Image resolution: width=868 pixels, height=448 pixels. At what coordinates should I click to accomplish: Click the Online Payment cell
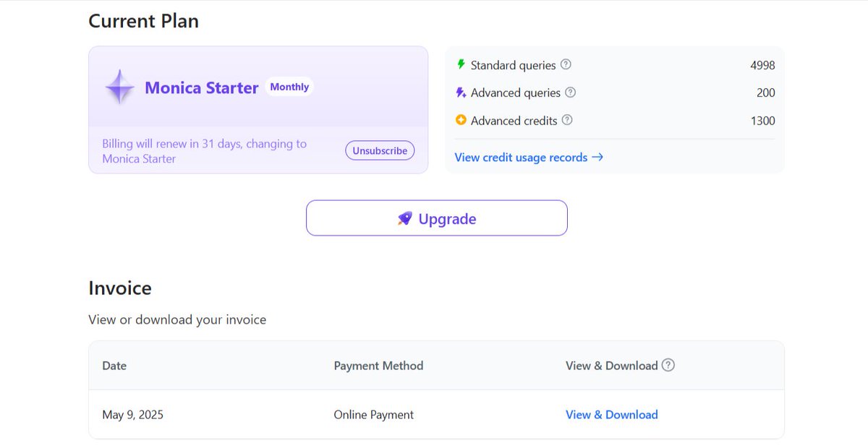pos(374,415)
